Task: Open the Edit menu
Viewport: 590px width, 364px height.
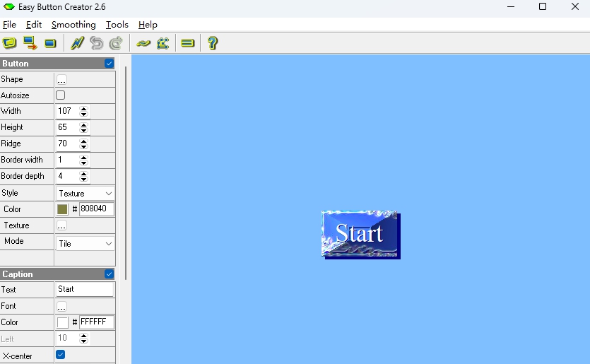Action: 34,25
